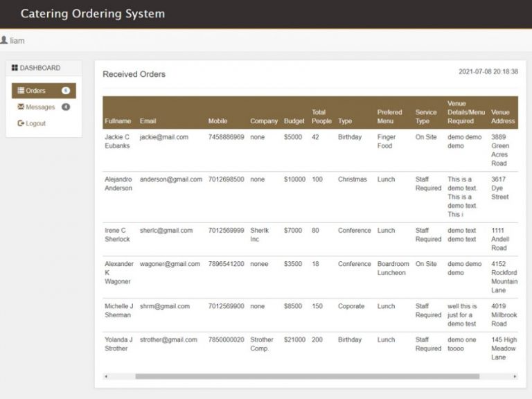Click the horizontal scrollbar thumb of the table
The height and width of the screenshot is (399, 532).
click(x=307, y=377)
